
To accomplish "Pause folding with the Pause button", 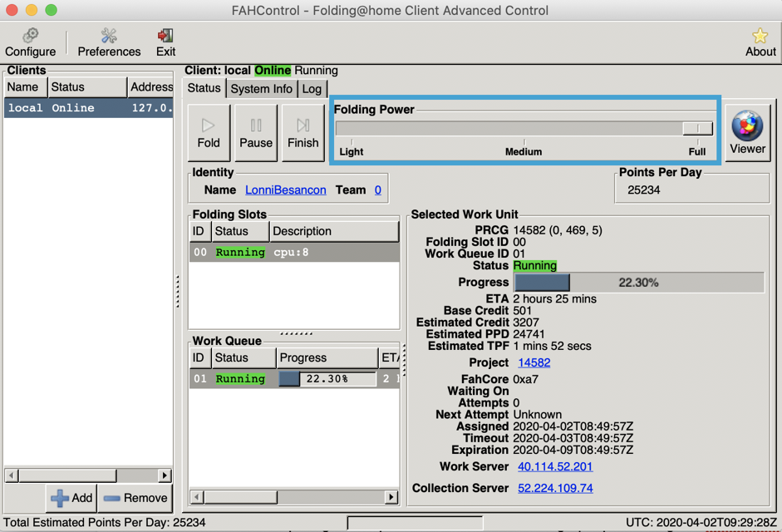I will point(256,133).
